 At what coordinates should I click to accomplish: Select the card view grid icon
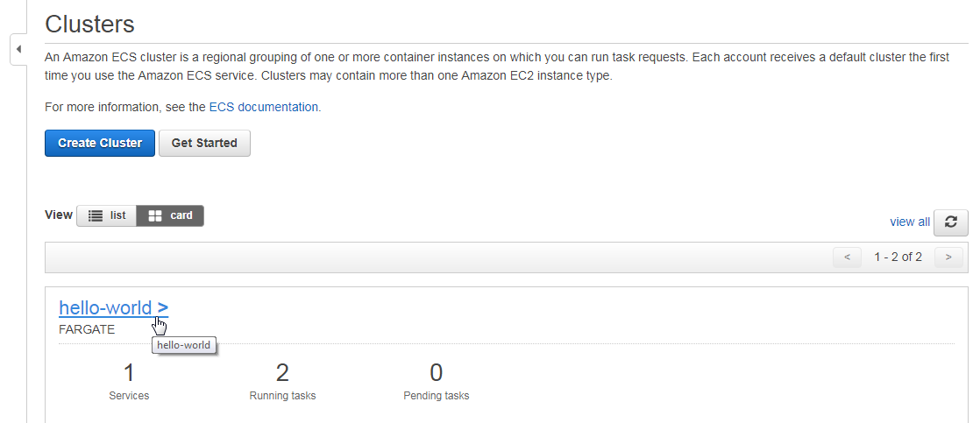click(155, 215)
